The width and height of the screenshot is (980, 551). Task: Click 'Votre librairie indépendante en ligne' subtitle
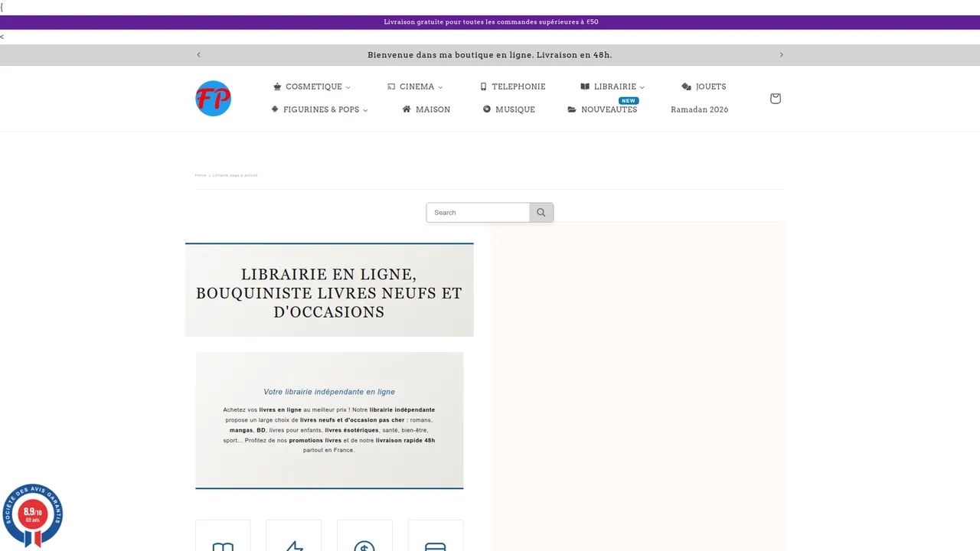pos(329,392)
